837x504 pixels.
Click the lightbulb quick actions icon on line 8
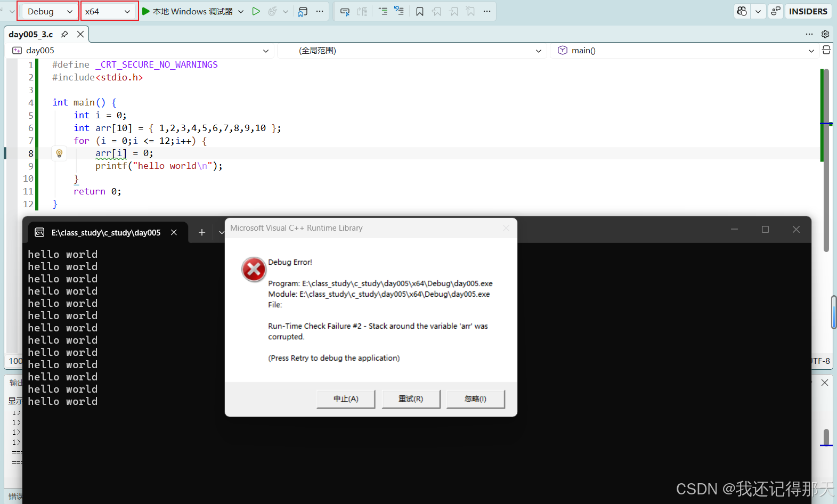click(x=59, y=153)
